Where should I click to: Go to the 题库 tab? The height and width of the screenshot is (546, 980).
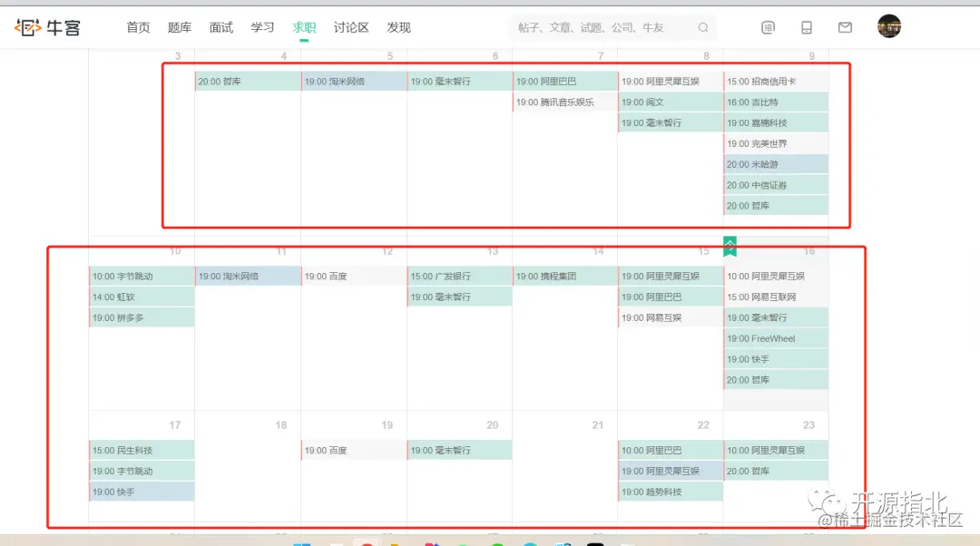180,27
